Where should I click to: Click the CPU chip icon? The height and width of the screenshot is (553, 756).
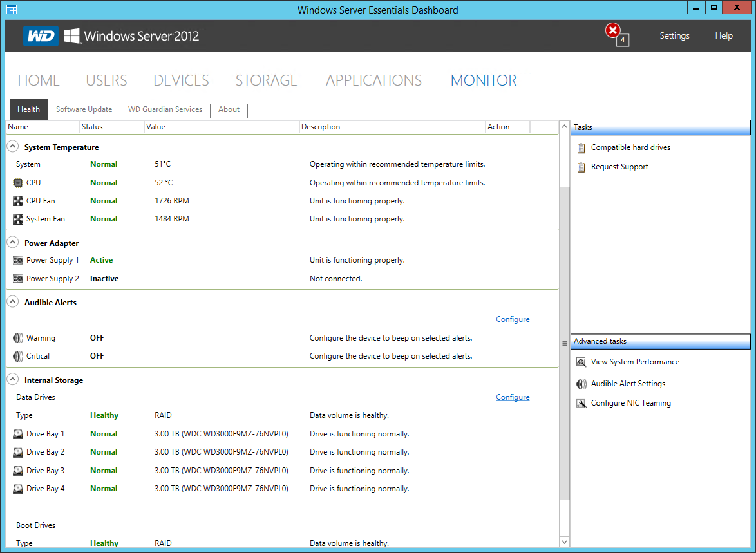click(x=18, y=183)
